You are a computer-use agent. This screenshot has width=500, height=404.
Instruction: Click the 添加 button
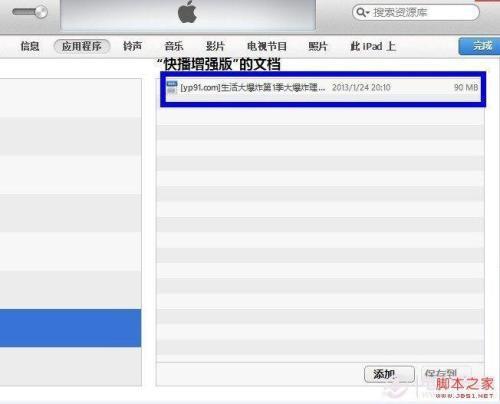point(389,374)
